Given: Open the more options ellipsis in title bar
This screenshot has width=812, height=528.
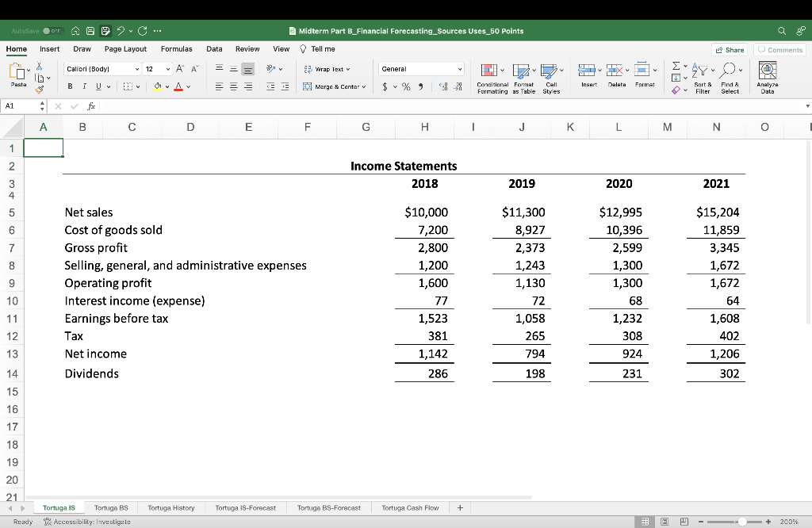Looking at the screenshot, I should point(158,31).
